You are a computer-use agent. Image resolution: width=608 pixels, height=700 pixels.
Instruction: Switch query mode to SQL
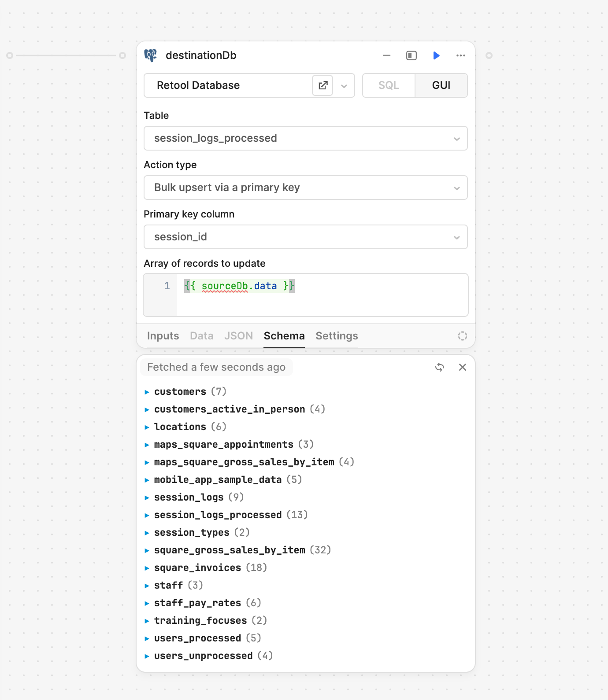coord(389,85)
